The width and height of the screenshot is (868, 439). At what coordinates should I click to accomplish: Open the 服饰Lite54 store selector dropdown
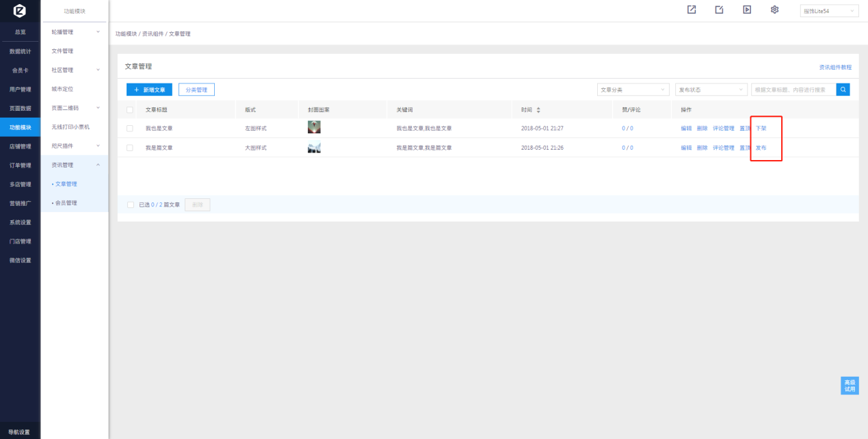829,11
